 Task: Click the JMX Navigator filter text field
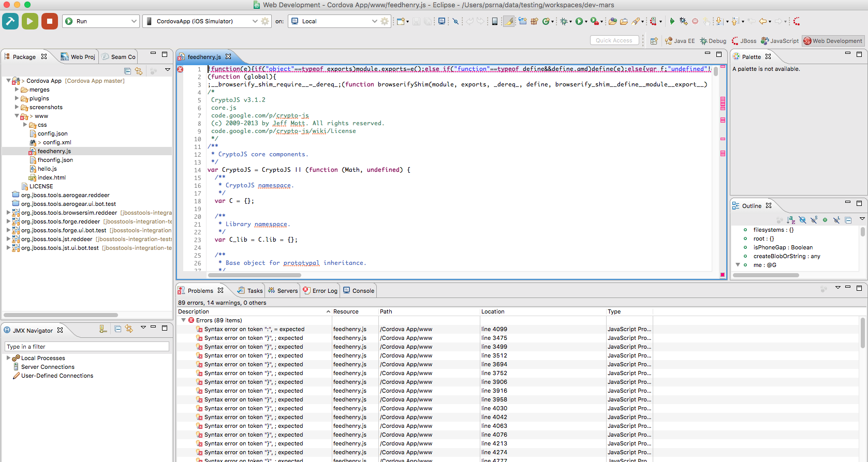pos(87,347)
